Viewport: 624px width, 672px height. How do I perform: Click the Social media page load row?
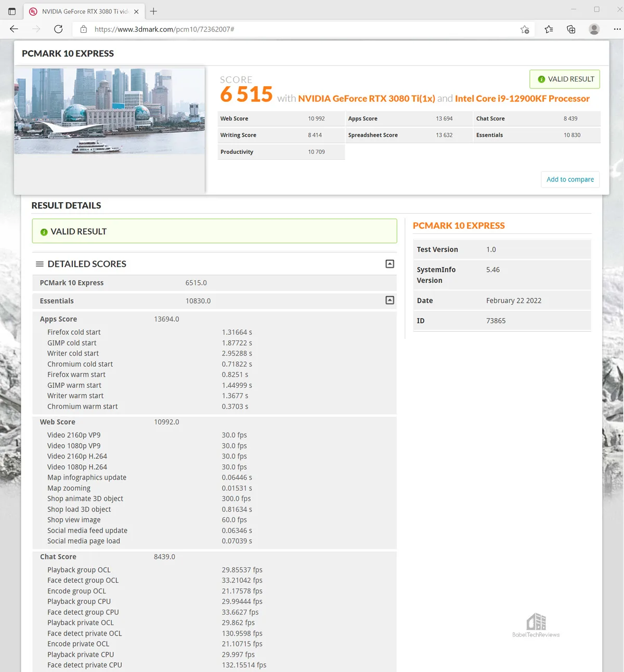(214, 541)
